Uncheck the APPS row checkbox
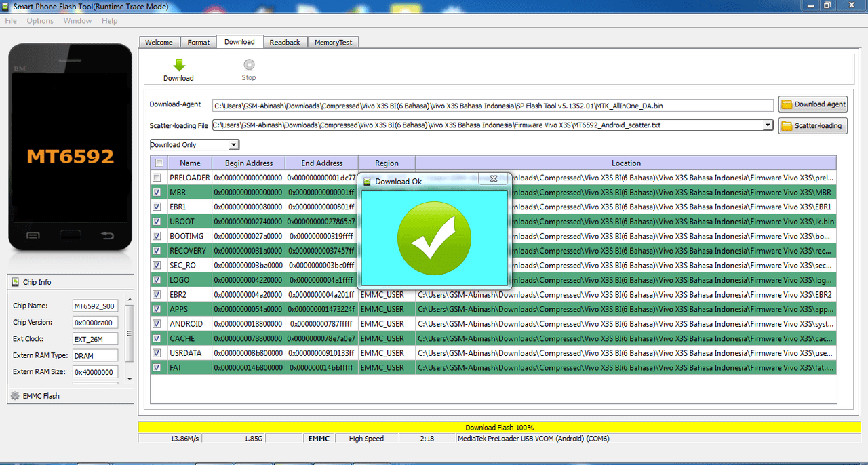The width and height of the screenshot is (868, 465). click(157, 309)
